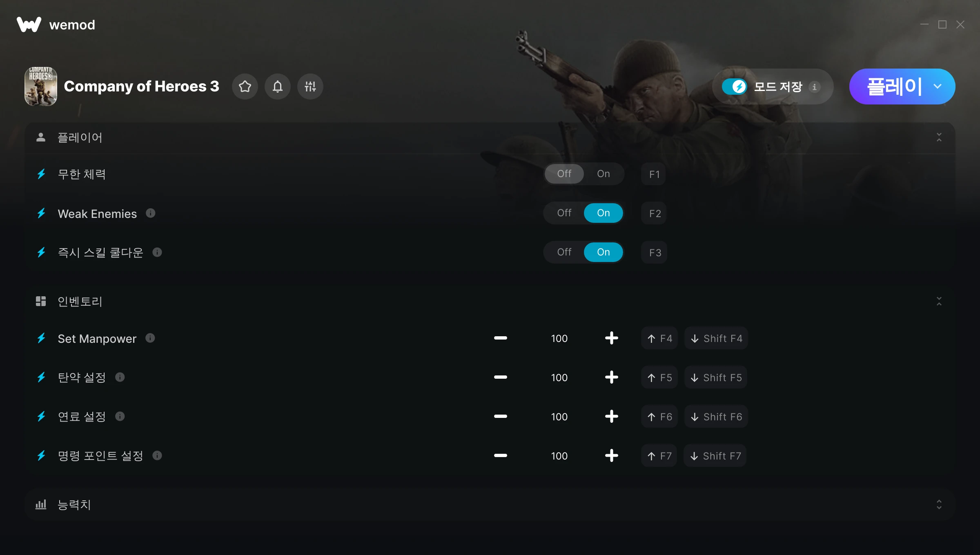The height and width of the screenshot is (555, 980).
Task: Click the Company of Heroes 3 game thumbnail
Action: (41, 87)
